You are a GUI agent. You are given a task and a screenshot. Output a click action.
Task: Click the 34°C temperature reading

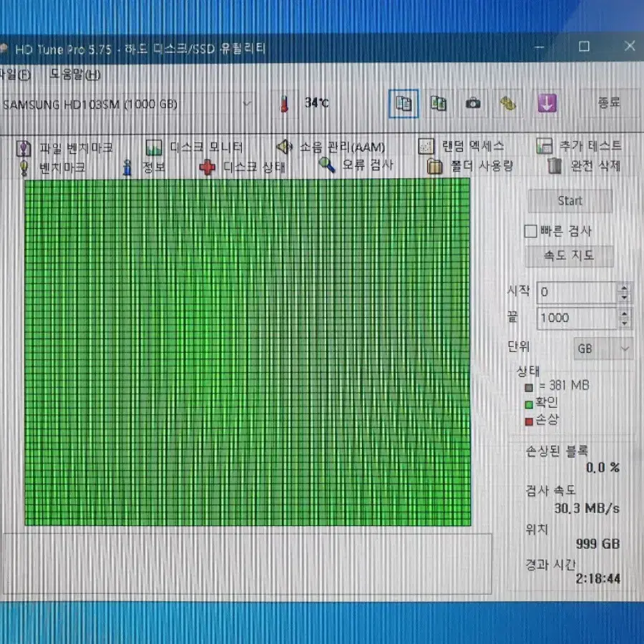317,102
